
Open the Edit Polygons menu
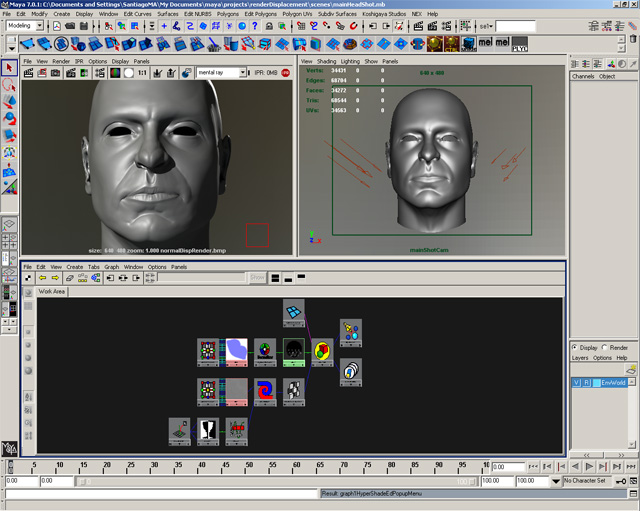[259, 14]
